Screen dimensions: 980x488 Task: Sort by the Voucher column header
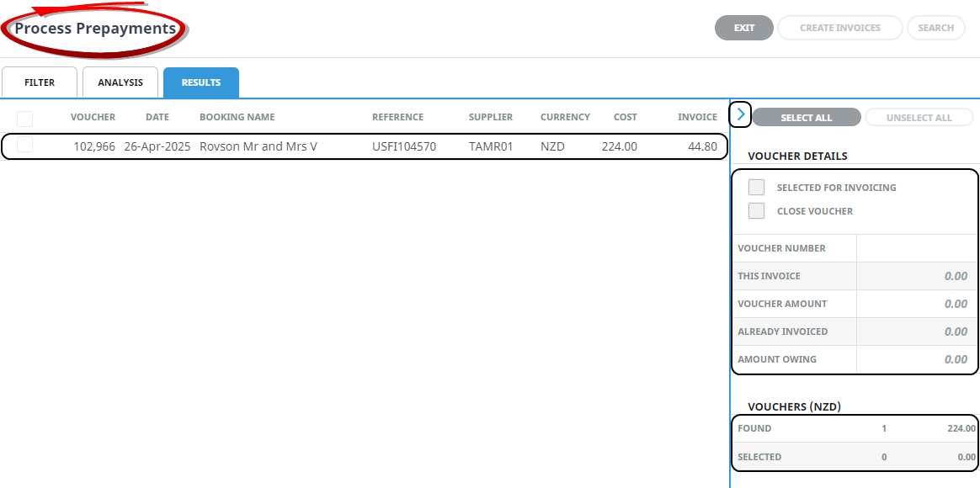(x=93, y=117)
